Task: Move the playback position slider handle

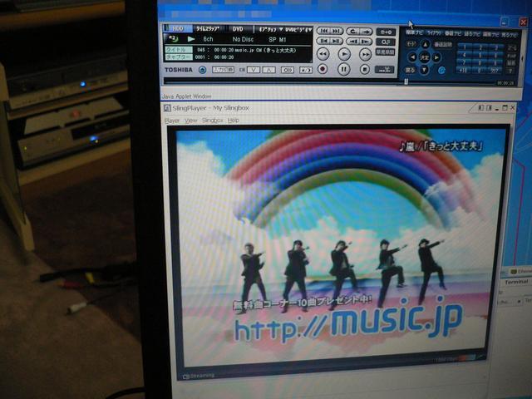Action: (406, 81)
